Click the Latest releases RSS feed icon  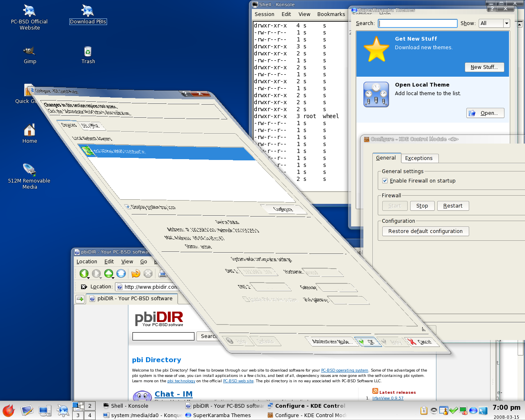pos(375,391)
